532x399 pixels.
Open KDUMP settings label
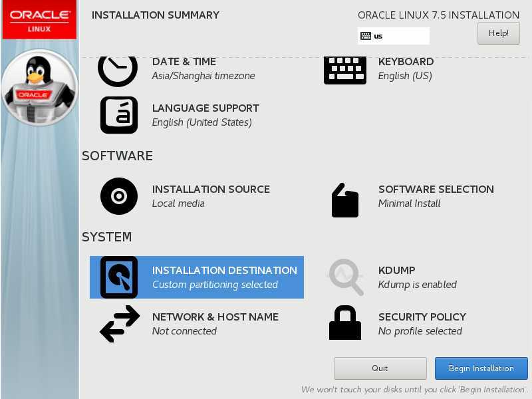[396, 271]
